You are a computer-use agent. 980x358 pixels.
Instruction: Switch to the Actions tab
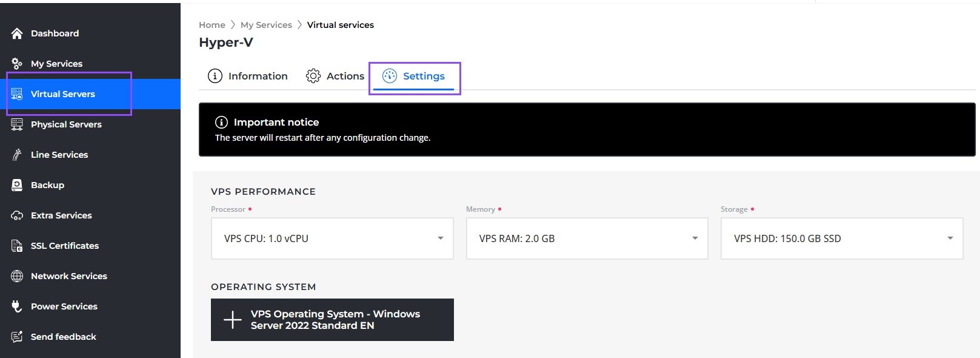pos(335,76)
